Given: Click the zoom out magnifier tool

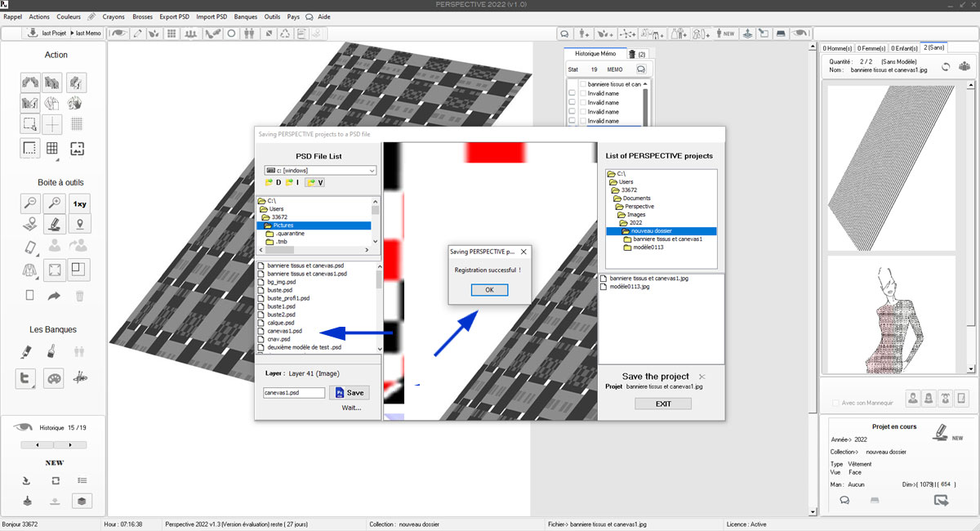Looking at the screenshot, I should [x=30, y=203].
